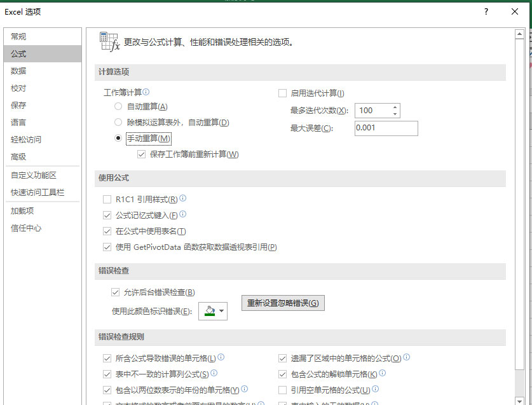This screenshot has height=405, width=532.
Task: Decrease 最多迭代次数 with down spinner arrow
Action: (x=395, y=114)
